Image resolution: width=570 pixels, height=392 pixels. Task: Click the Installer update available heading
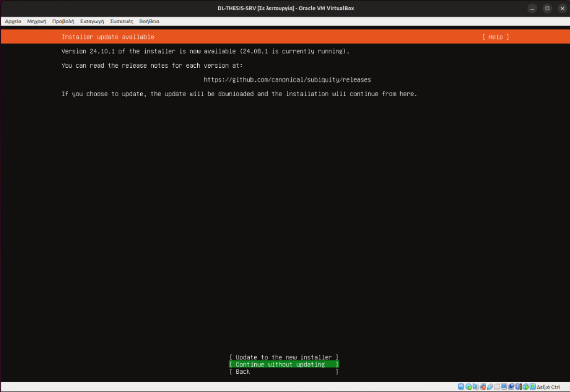pyautogui.click(x=108, y=37)
